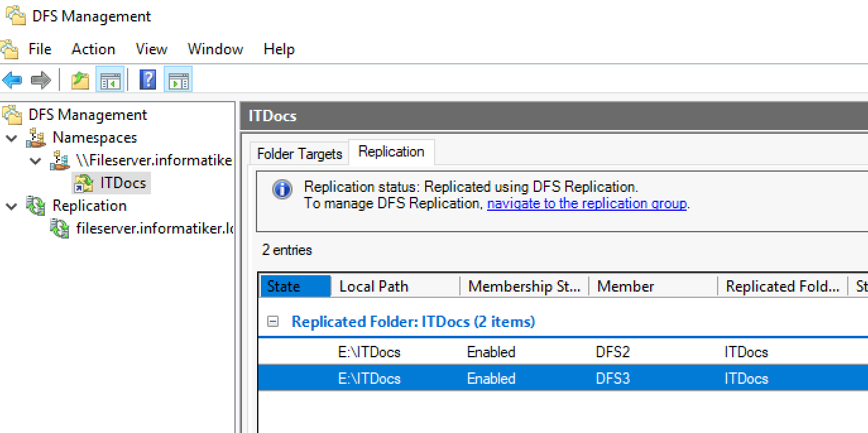Click ITDocs replicated folder cell, DFS3 row
This screenshot has width=868, height=433.
pos(746,378)
